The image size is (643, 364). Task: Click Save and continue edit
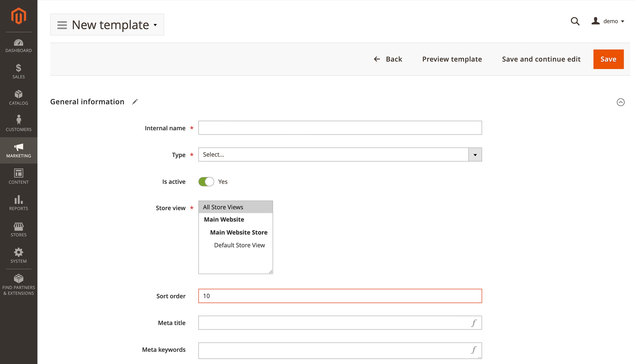point(541,59)
